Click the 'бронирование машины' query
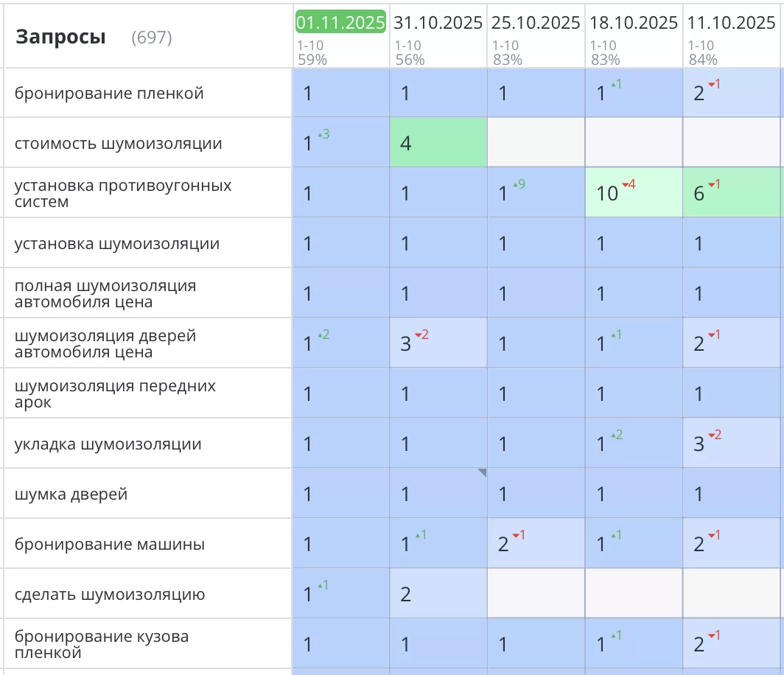Image resolution: width=784 pixels, height=675 pixels. (110, 545)
